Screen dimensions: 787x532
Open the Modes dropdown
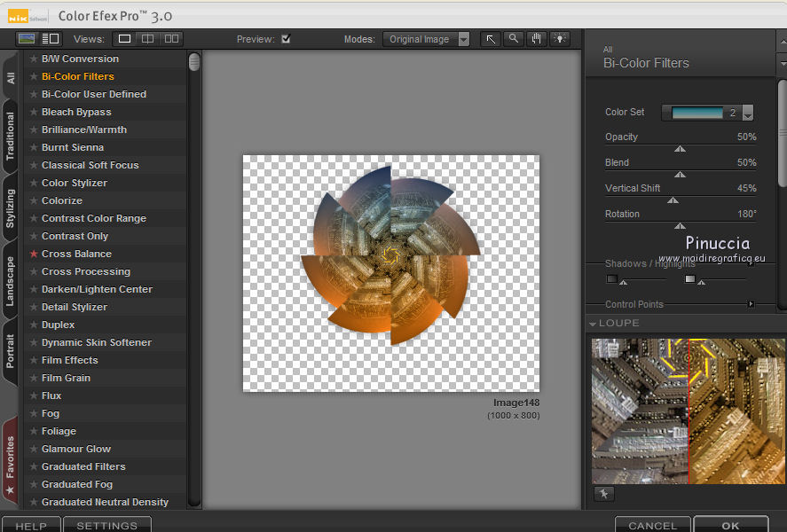point(426,39)
